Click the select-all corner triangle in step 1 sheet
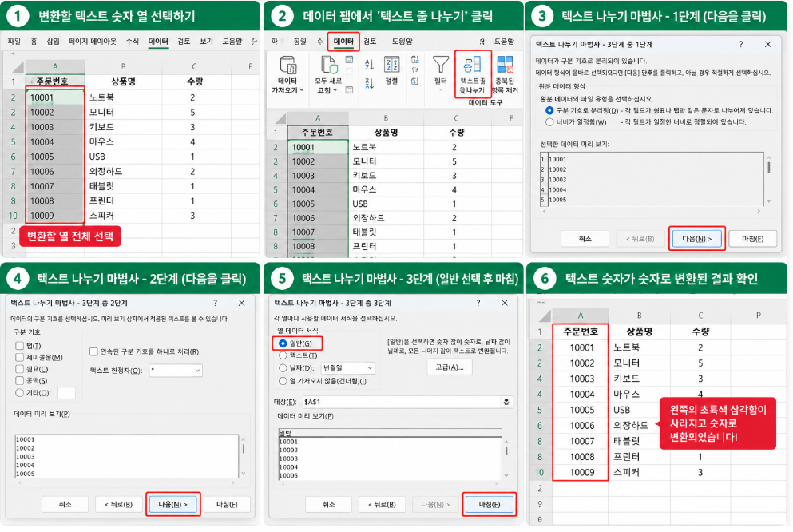This screenshot has height=532, width=793. (18, 67)
